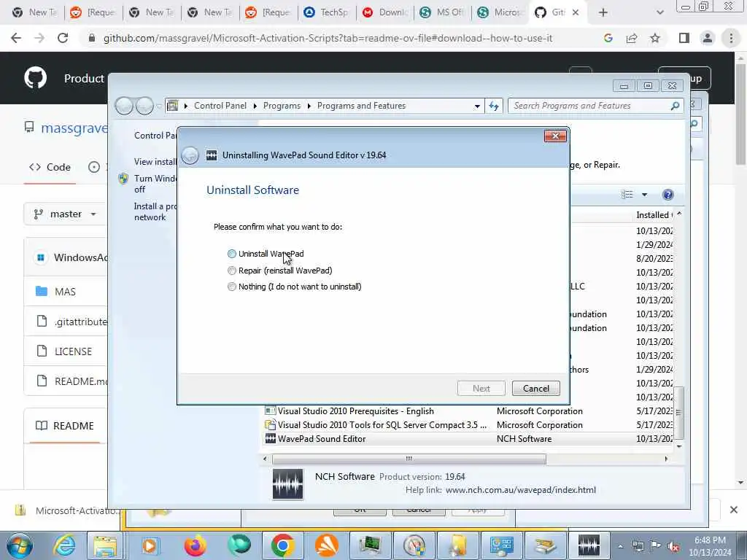Click Programs breadcrumb segment
Viewport: 747px width, 560px height.
(x=282, y=106)
